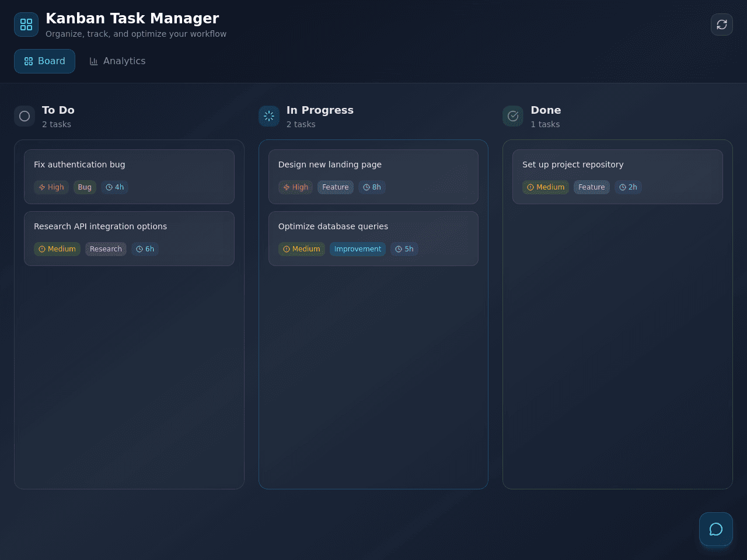Select the Set up project repository card
Screen dimensions: 747x560
coord(617,177)
